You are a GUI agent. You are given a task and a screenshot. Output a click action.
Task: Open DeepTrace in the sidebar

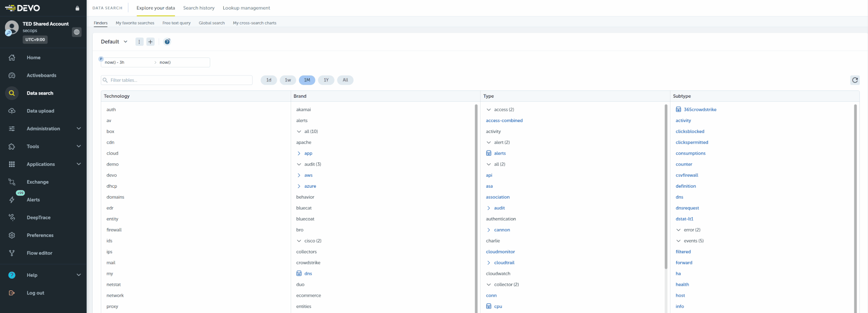pos(38,218)
